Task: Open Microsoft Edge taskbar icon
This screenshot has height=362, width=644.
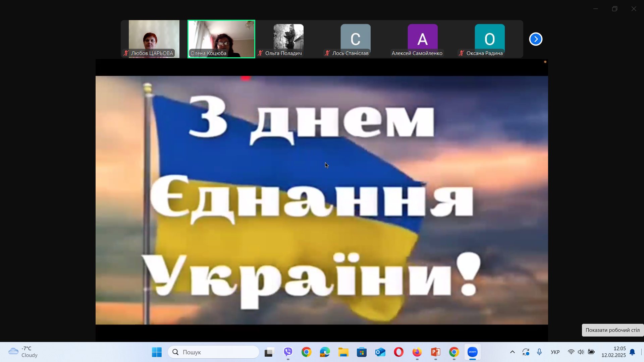Action: coord(325,352)
